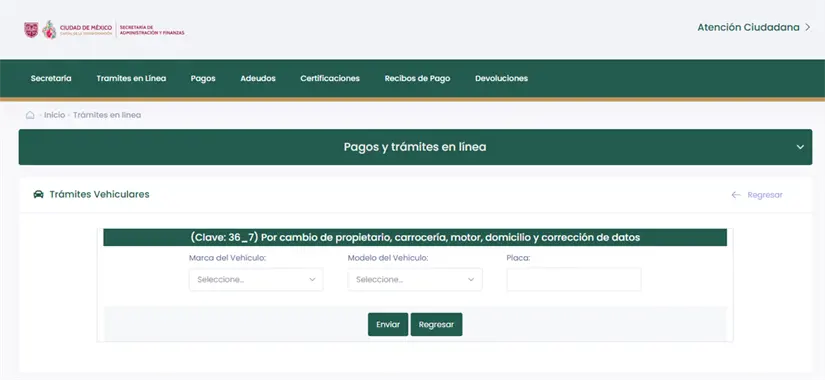Viewport: 825px width, 380px height.
Task: Click the green Regresar button
Action: pos(436,325)
